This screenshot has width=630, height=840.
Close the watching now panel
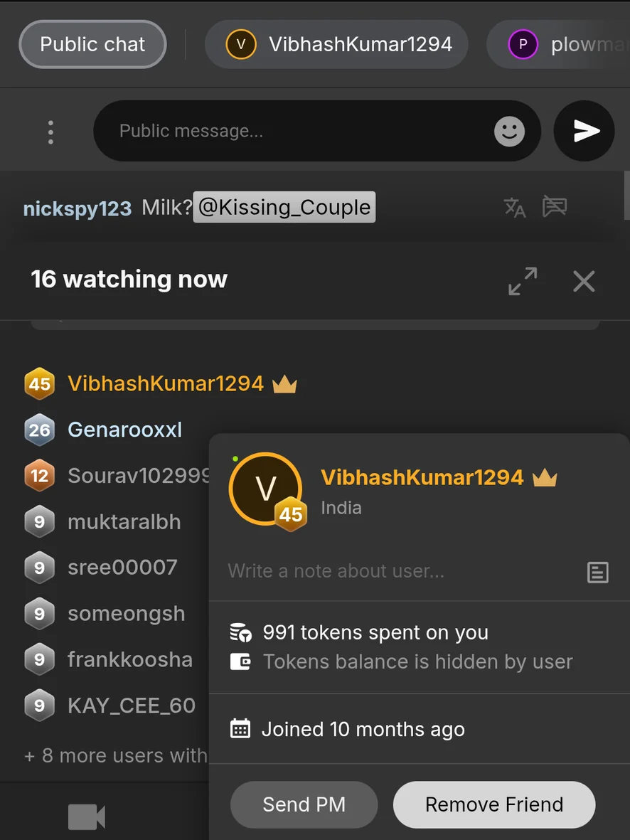(x=584, y=281)
